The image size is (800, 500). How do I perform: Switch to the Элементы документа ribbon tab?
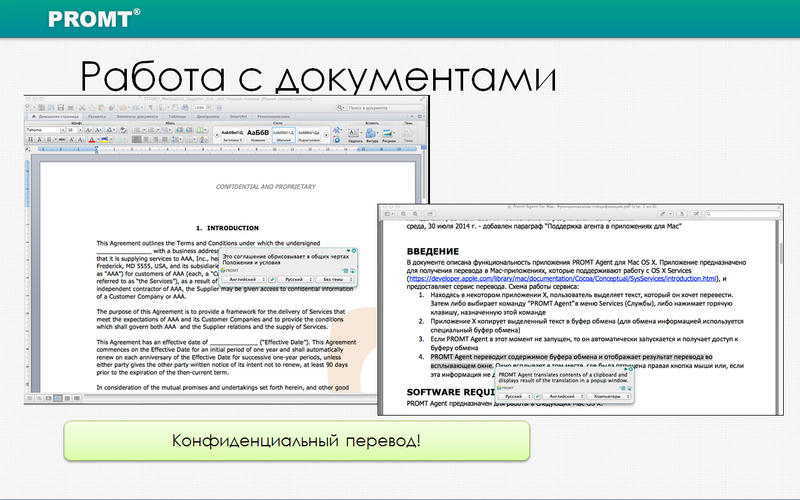pyautogui.click(x=137, y=116)
